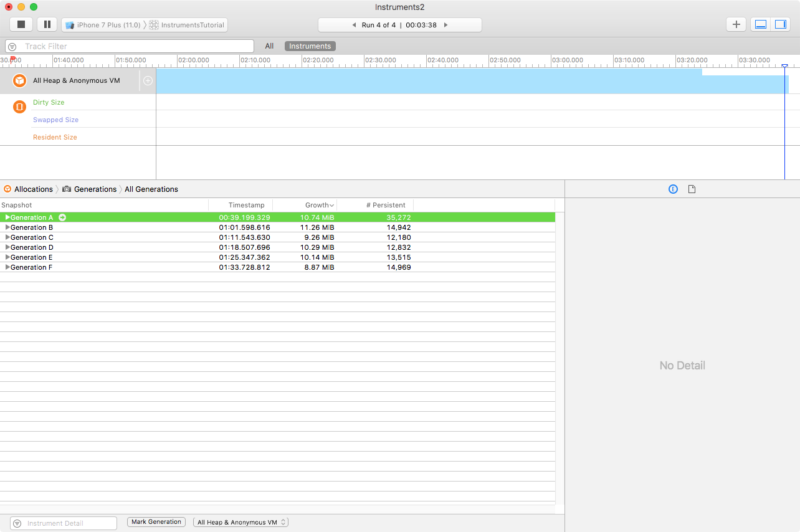Pause the recording
The image size is (800, 532).
point(47,24)
